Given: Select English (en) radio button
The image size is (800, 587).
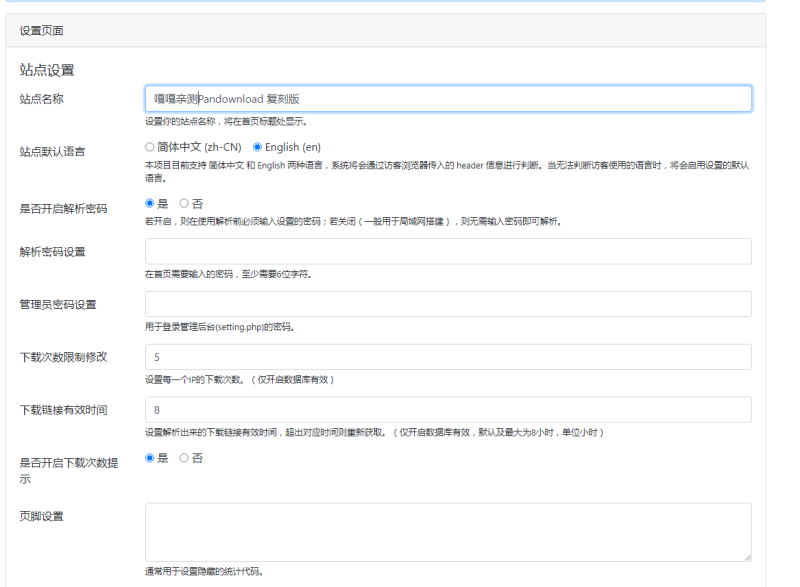Looking at the screenshot, I should pyautogui.click(x=258, y=147).
